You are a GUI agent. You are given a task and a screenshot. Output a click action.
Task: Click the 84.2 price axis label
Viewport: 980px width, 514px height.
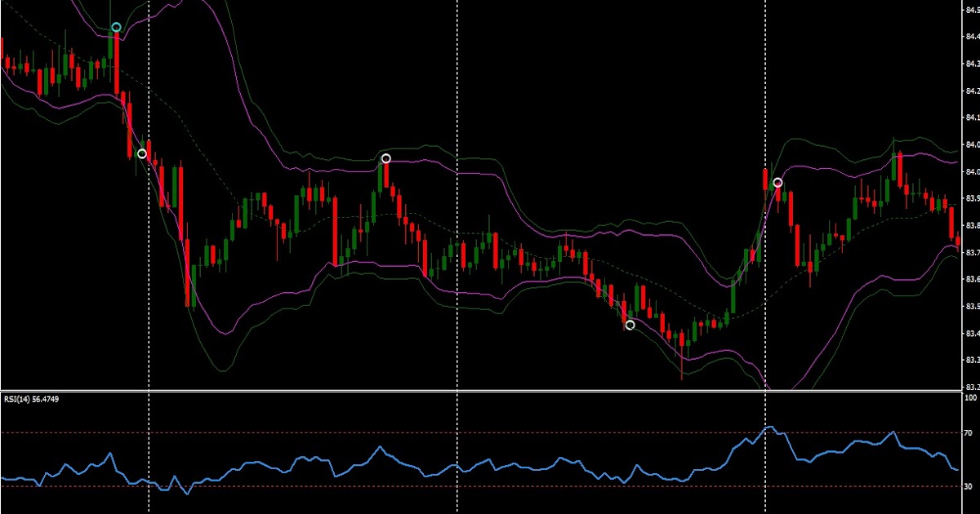point(972,91)
